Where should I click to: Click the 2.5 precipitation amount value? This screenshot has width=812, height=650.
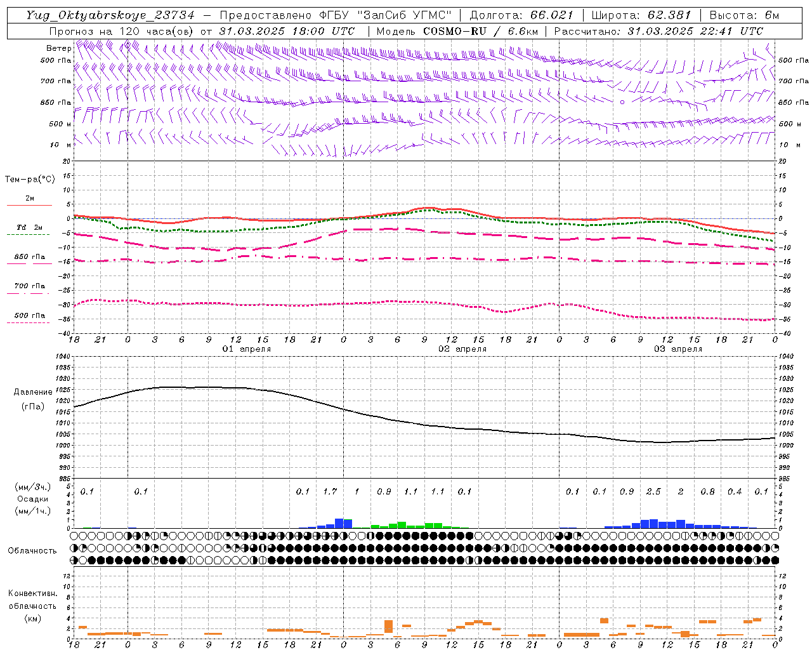pos(653,492)
